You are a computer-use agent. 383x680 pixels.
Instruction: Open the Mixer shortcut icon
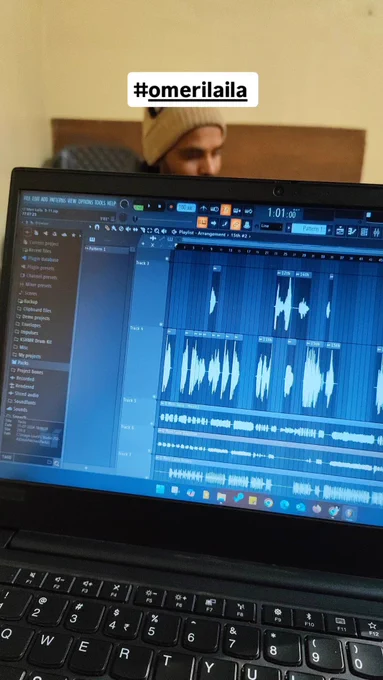click(x=375, y=232)
